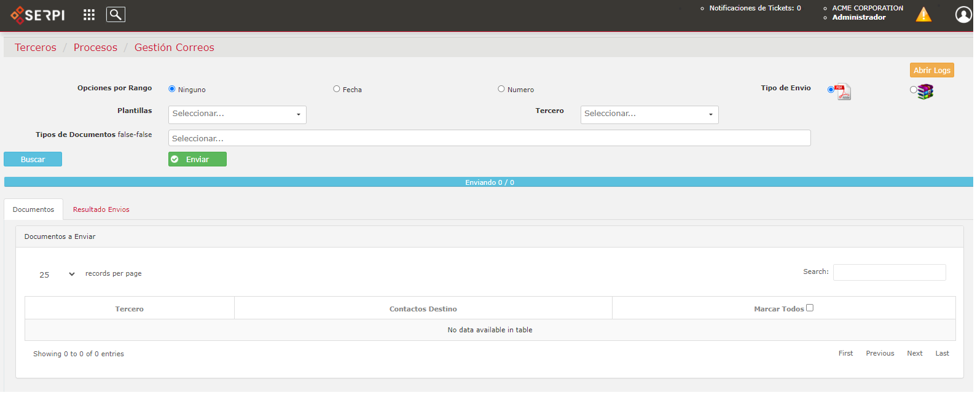Sort by Contactos Destino column header

pyautogui.click(x=423, y=309)
